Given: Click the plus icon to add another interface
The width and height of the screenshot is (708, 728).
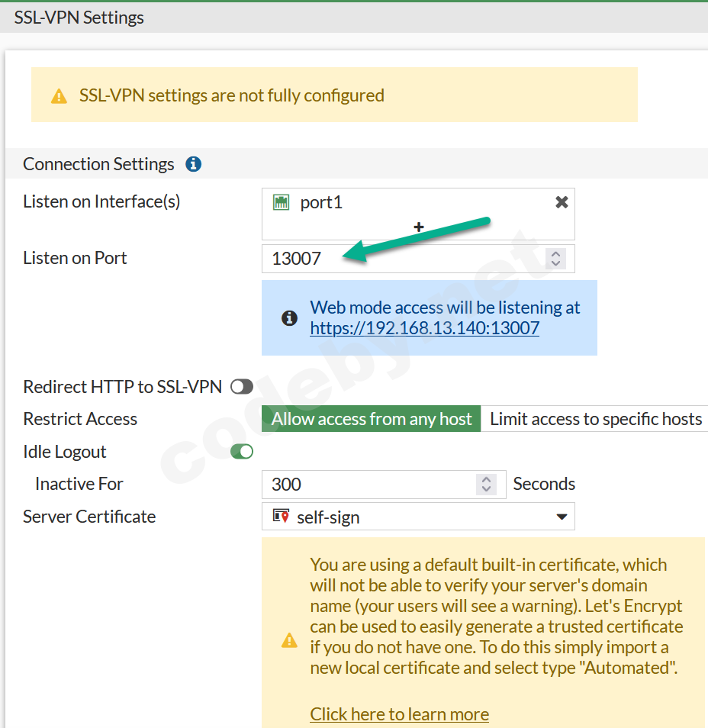Looking at the screenshot, I should tap(418, 227).
